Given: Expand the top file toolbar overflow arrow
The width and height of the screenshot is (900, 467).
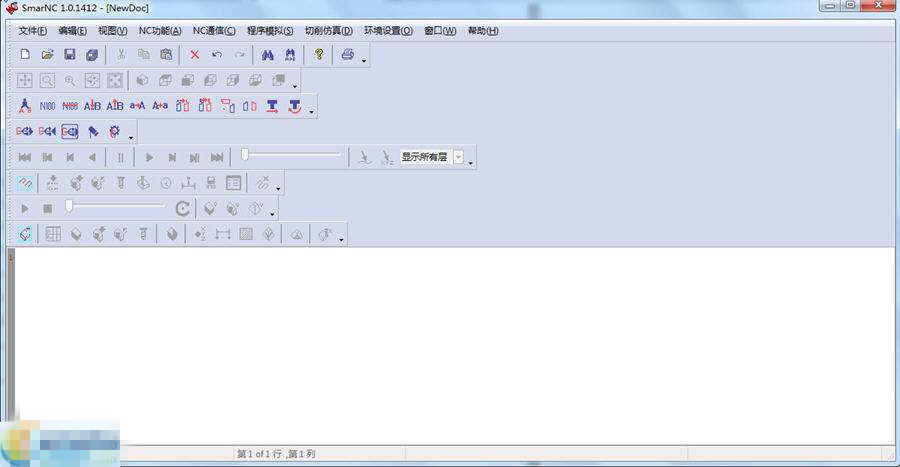Looking at the screenshot, I should [364, 60].
